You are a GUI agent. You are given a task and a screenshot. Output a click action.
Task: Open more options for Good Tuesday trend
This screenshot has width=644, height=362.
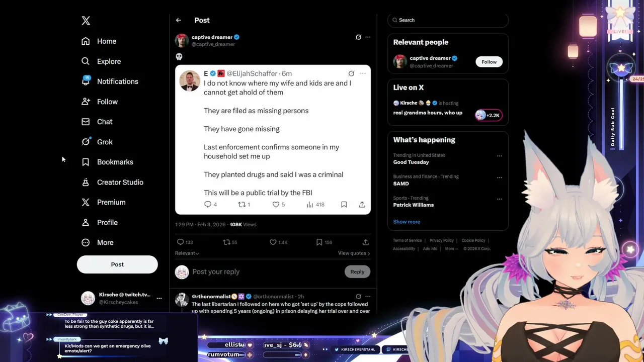click(500, 156)
